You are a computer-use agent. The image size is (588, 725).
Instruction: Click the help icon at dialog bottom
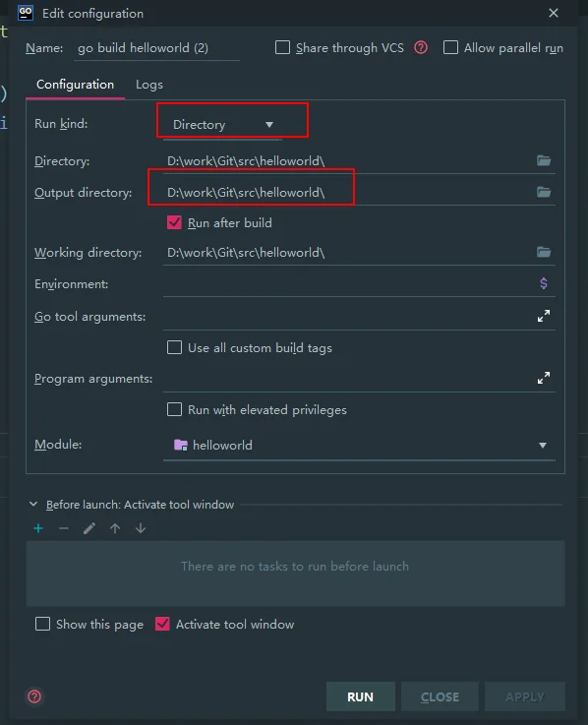coord(34,696)
